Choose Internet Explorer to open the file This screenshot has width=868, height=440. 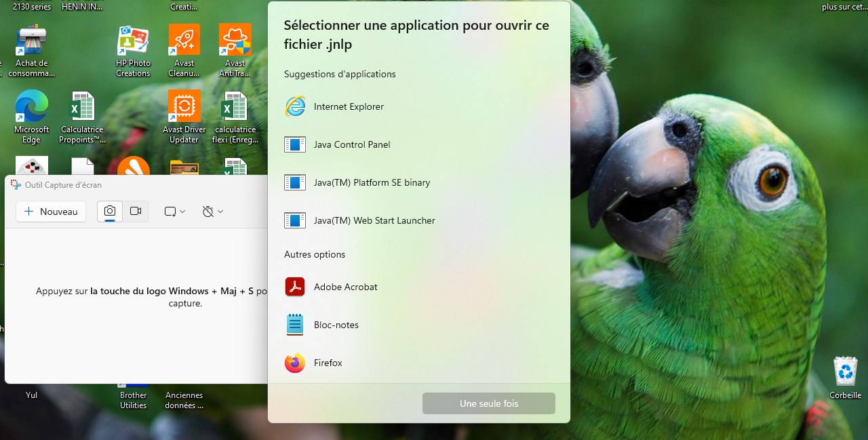[x=418, y=106]
